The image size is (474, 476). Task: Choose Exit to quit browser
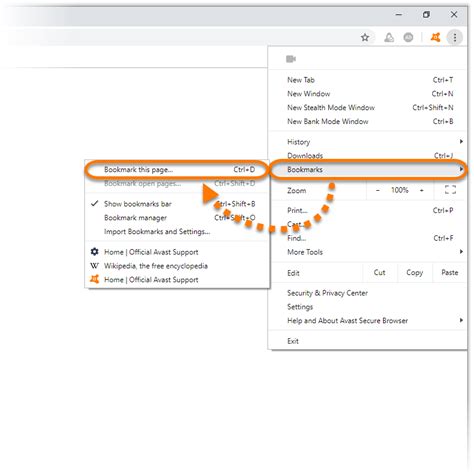[367, 341]
